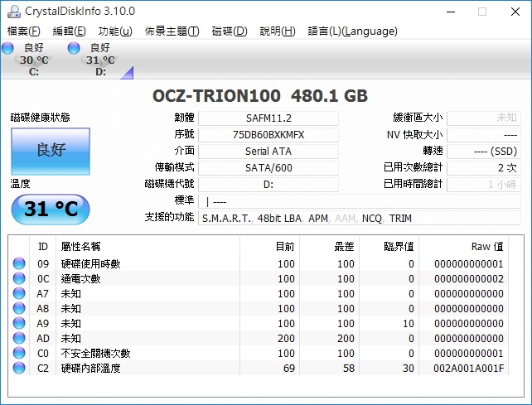Minimize the CrystalDiskInfo window
532x405 pixels.
coord(451,12)
